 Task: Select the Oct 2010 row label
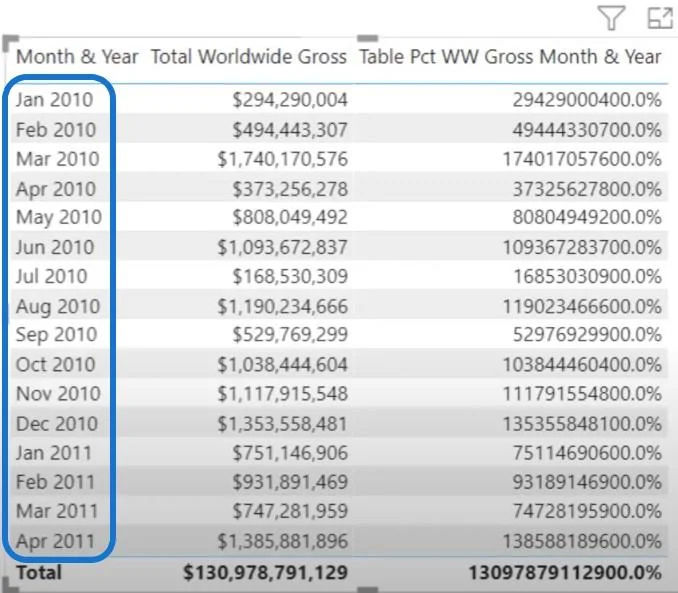(55, 364)
